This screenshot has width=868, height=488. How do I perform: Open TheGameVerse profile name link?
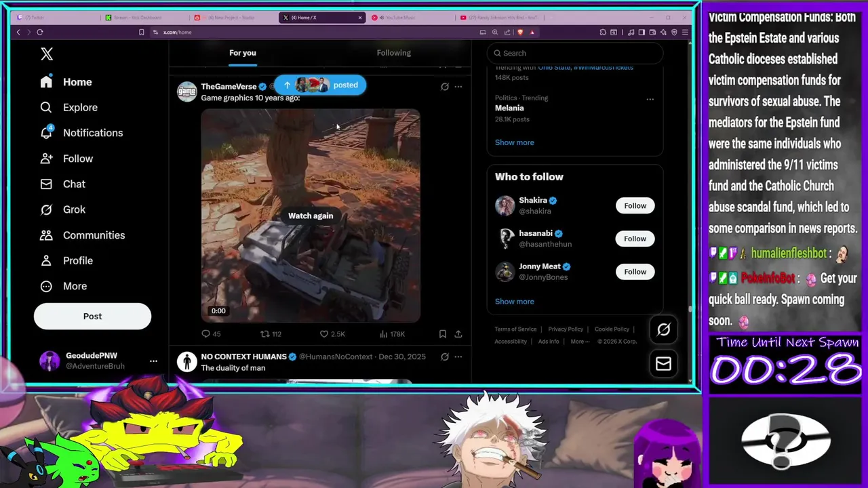pyautogui.click(x=229, y=87)
